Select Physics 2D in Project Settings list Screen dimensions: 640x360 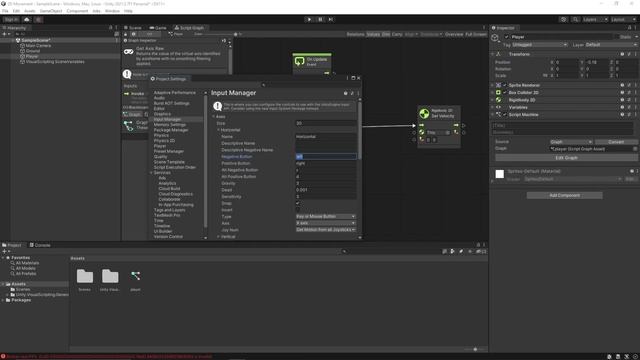click(x=164, y=141)
